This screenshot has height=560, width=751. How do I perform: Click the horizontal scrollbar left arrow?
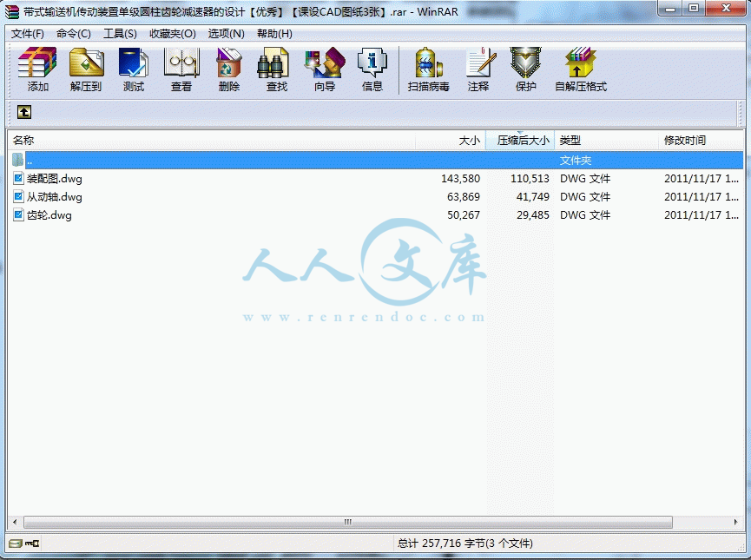click(15, 522)
